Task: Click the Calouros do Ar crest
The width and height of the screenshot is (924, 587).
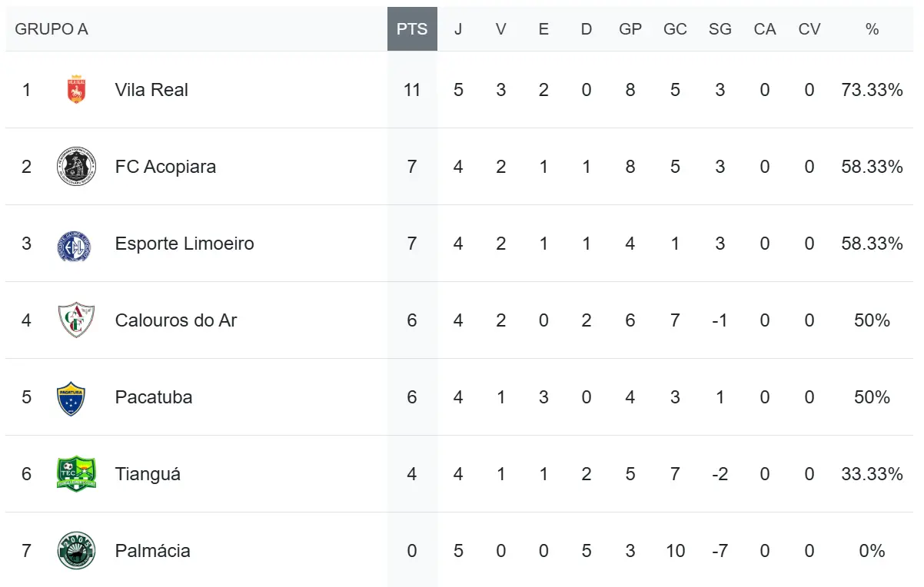Action: pos(76,320)
